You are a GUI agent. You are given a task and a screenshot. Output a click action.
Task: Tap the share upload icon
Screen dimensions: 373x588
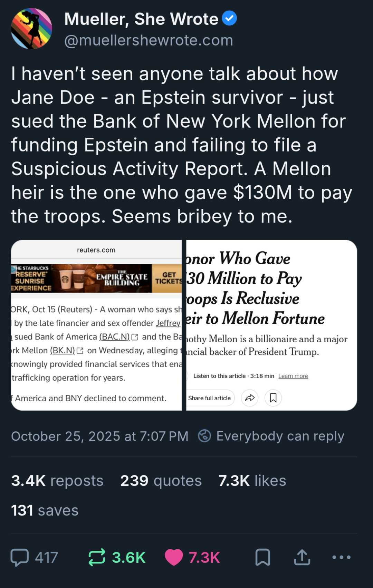click(x=302, y=557)
